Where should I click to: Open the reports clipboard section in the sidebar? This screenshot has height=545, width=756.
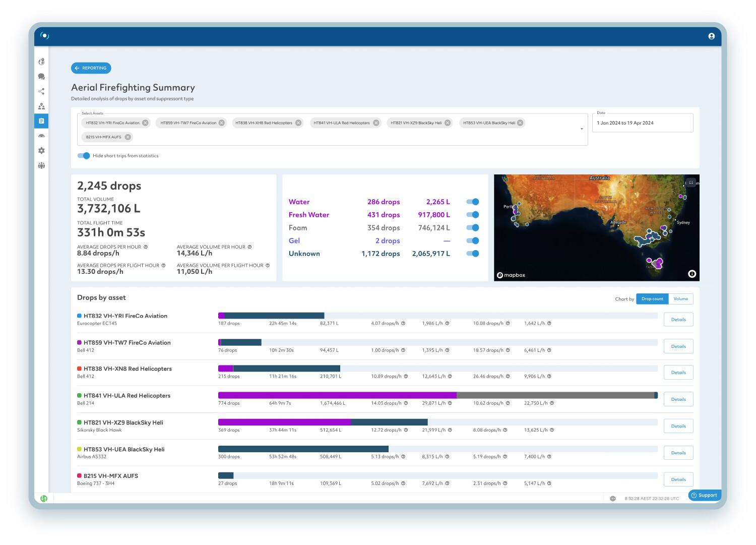click(41, 121)
